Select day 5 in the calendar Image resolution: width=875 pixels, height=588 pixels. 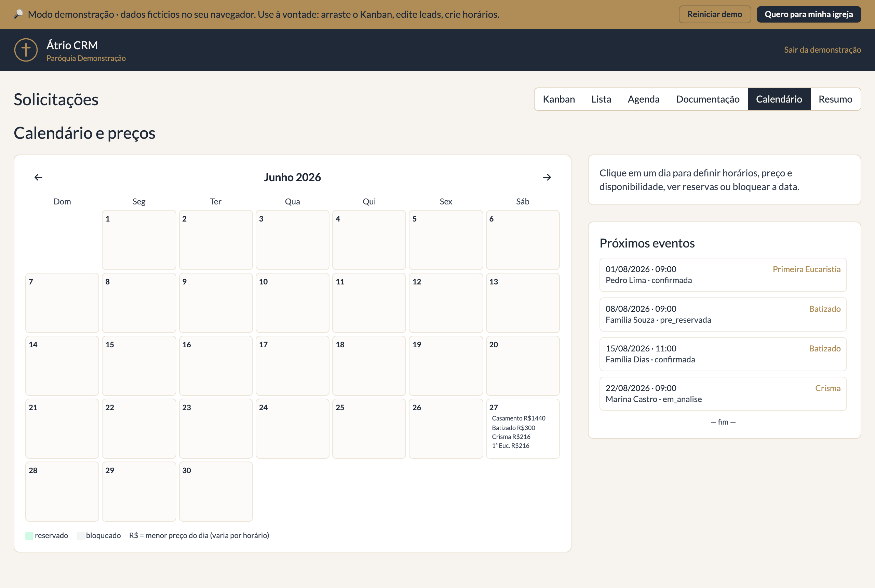(x=446, y=240)
